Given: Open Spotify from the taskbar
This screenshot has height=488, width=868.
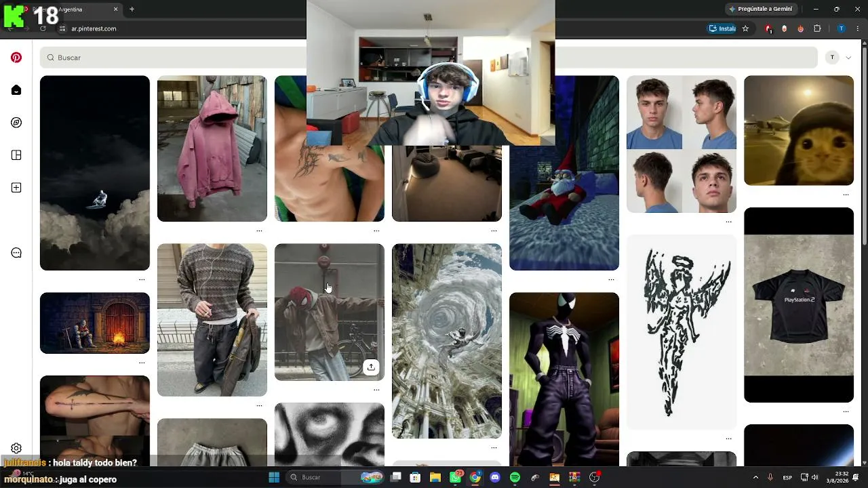Looking at the screenshot, I should [x=515, y=477].
